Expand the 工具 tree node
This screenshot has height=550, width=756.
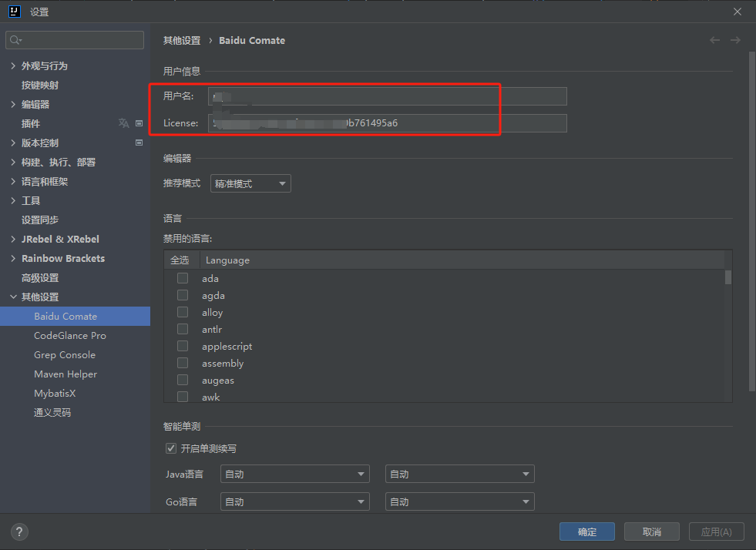tap(13, 200)
